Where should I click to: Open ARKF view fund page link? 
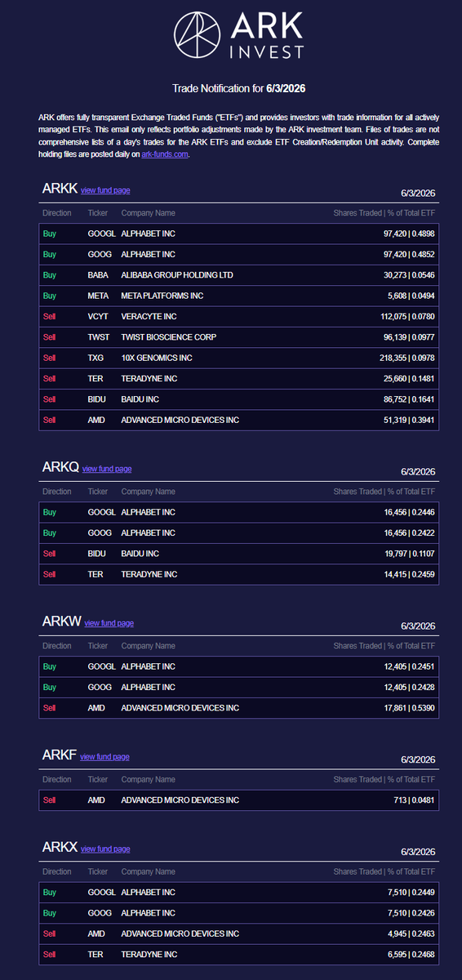tap(104, 757)
